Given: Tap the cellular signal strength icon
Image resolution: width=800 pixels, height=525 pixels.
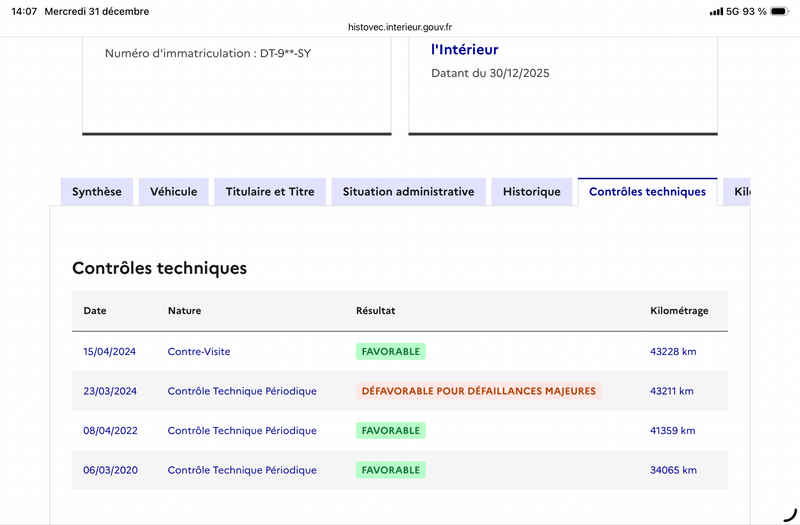Looking at the screenshot, I should (716, 11).
